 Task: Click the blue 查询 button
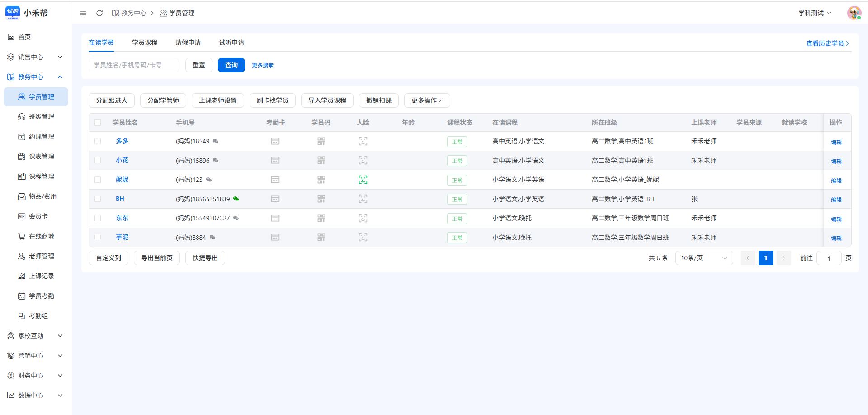click(231, 65)
